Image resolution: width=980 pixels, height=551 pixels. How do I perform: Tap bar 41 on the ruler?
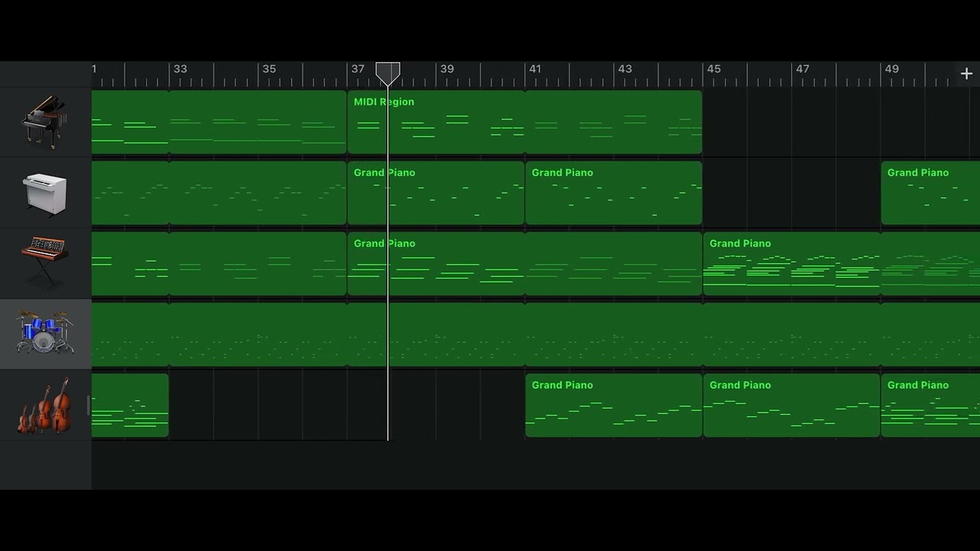(x=535, y=69)
